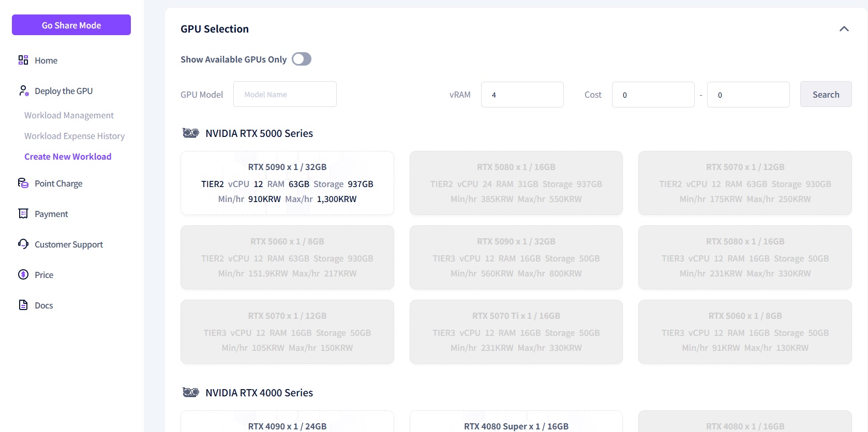The image size is (868, 432).
Task: Click the Home dashboard icon
Action: coord(23,60)
